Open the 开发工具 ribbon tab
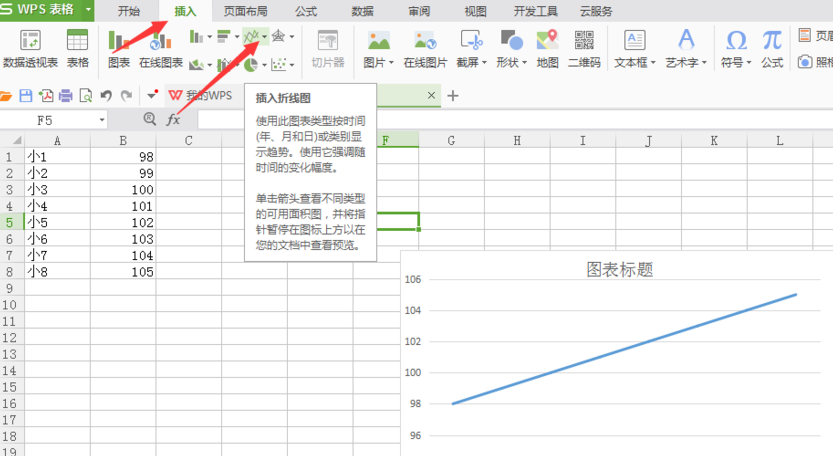833x456 pixels. pos(536,11)
